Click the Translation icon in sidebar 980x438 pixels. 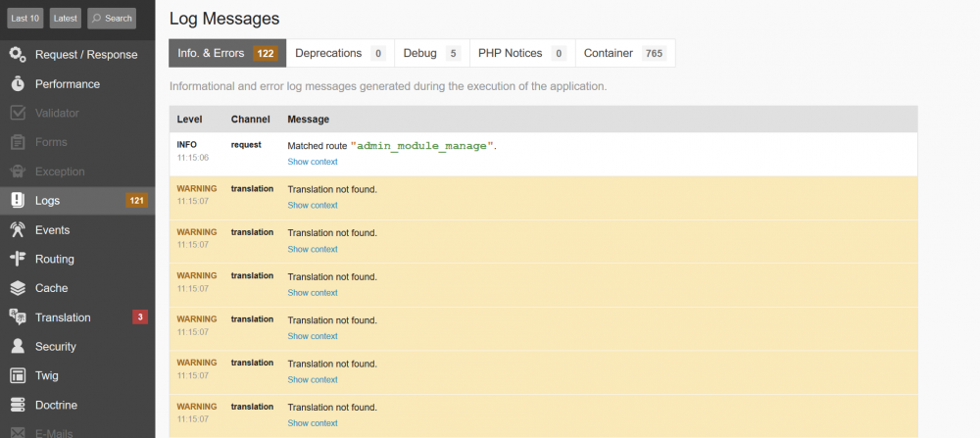(x=18, y=317)
